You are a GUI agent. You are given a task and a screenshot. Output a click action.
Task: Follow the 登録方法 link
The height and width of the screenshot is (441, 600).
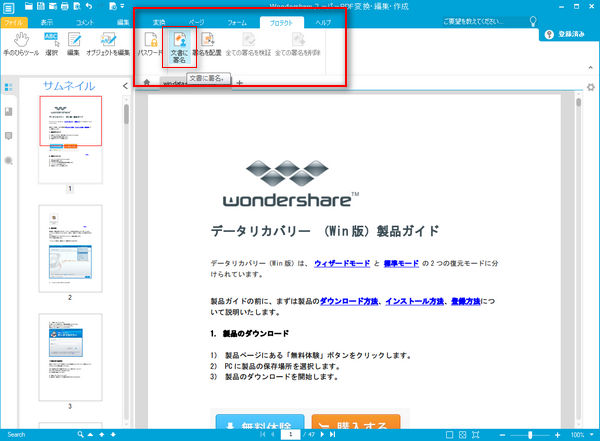tap(466, 301)
